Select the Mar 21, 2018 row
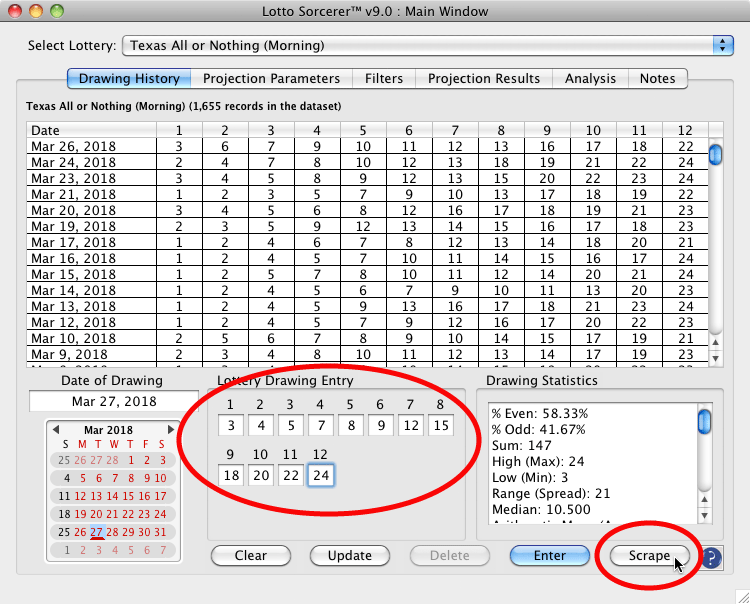 pos(367,194)
